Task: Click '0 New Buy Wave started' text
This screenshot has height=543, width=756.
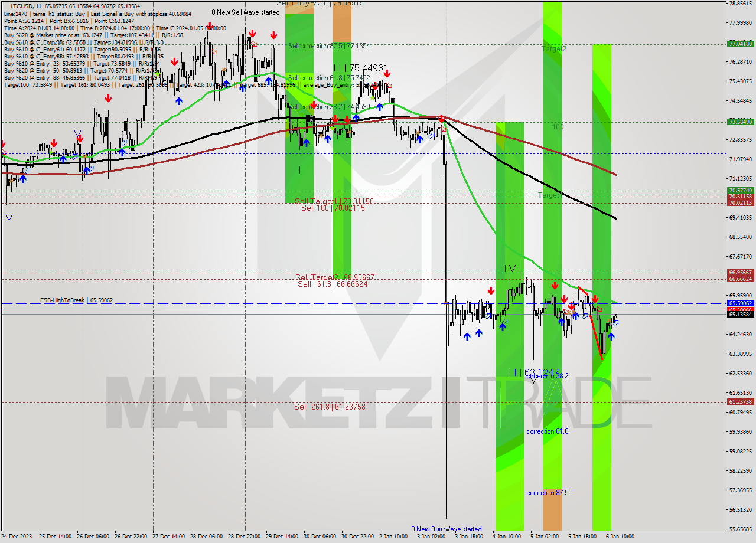Action: [447, 529]
